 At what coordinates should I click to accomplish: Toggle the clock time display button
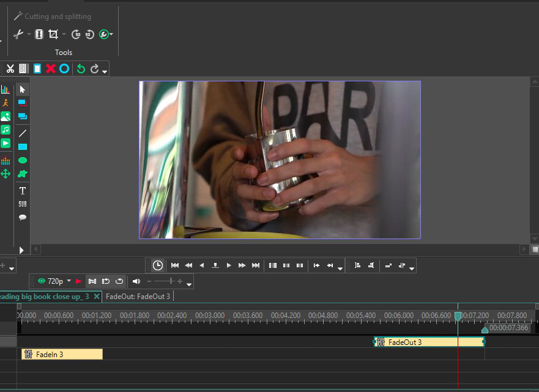pyautogui.click(x=158, y=265)
